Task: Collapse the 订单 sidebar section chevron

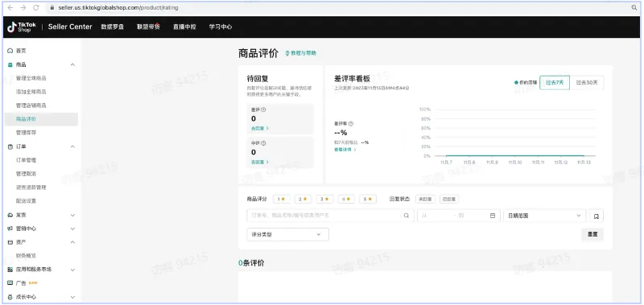Action: pyautogui.click(x=72, y=146)
